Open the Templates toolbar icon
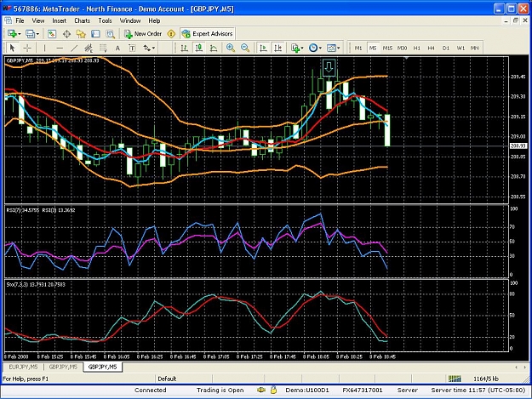This screenshot has width=532, height=399. pos(331,48)
